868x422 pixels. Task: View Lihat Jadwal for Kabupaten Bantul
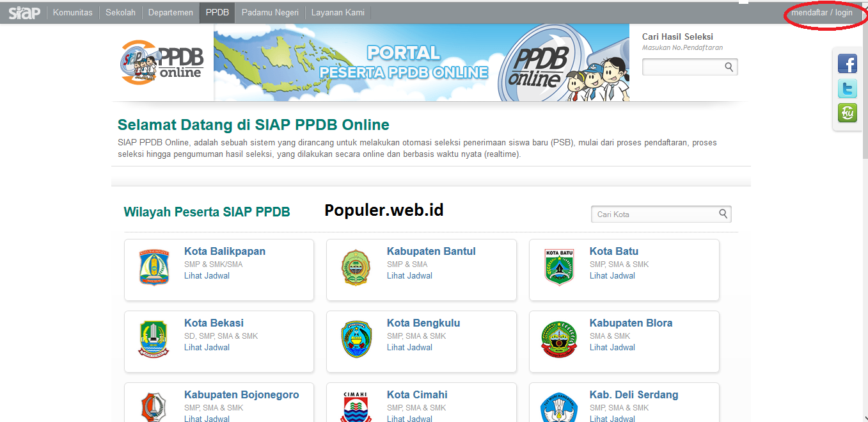coord(409,276)
